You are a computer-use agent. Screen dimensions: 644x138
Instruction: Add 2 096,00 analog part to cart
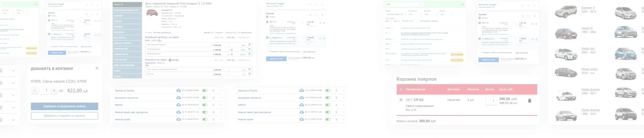[249, 70]
